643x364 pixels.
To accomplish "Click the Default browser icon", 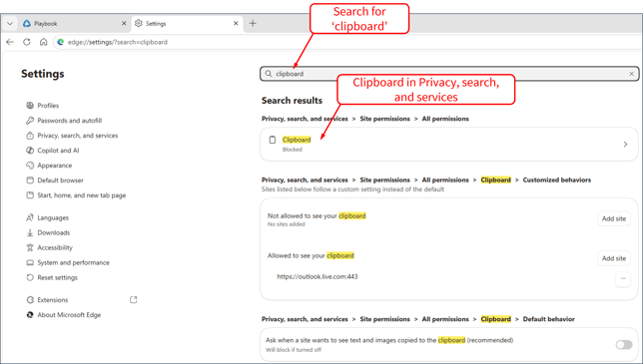I will tap(30, 181).
